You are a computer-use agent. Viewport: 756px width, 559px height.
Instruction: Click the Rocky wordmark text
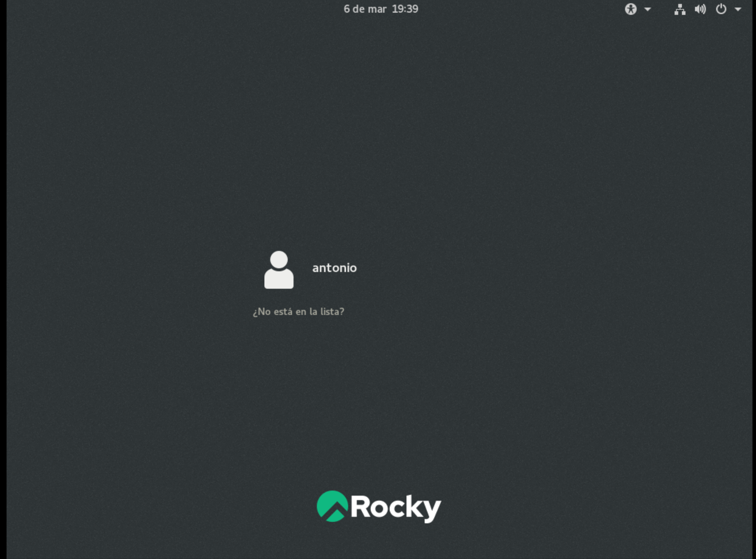click(395, 507)
